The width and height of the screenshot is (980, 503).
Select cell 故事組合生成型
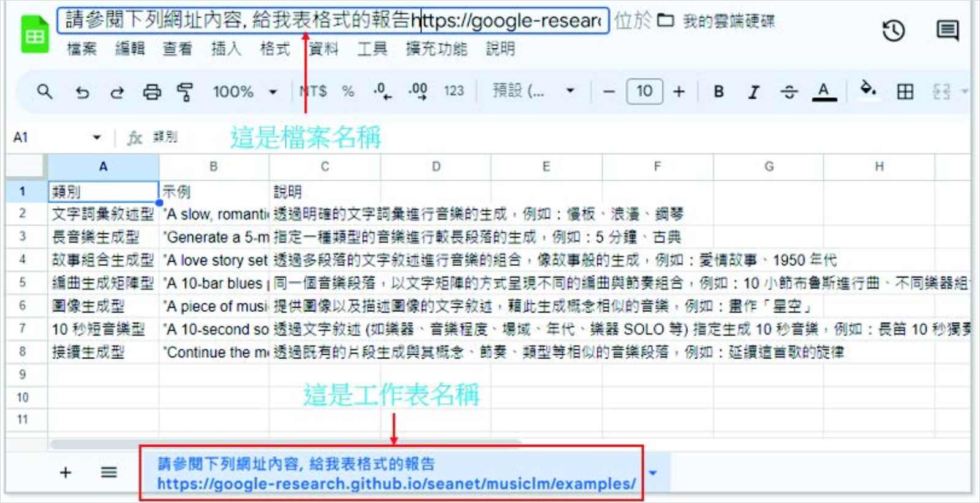pyautogui.click(x=104, y=260)
